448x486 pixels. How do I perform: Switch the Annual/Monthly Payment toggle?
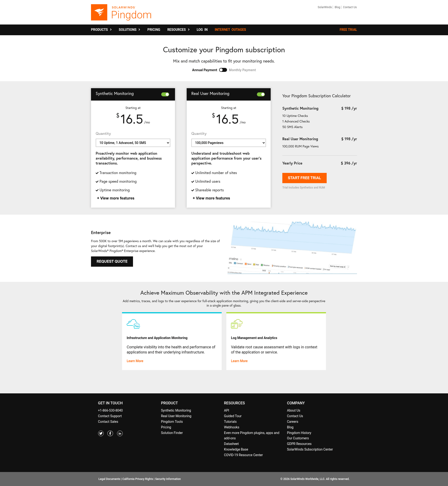click(223, 70)
